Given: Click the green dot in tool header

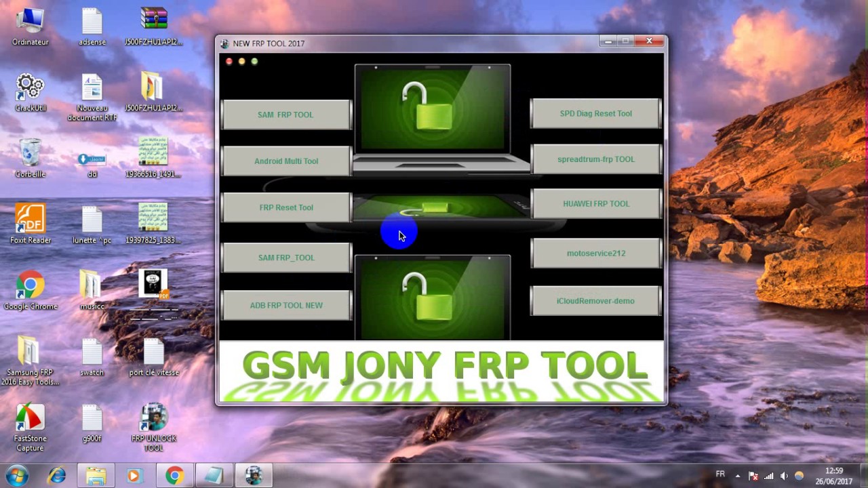Looking at the screenshot, I should coord(254,62).
